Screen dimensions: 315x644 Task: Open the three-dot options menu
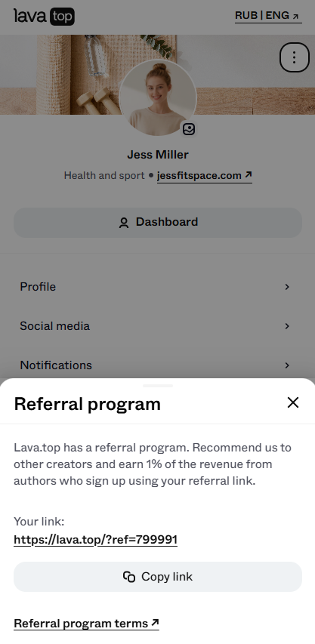(294, 57)
